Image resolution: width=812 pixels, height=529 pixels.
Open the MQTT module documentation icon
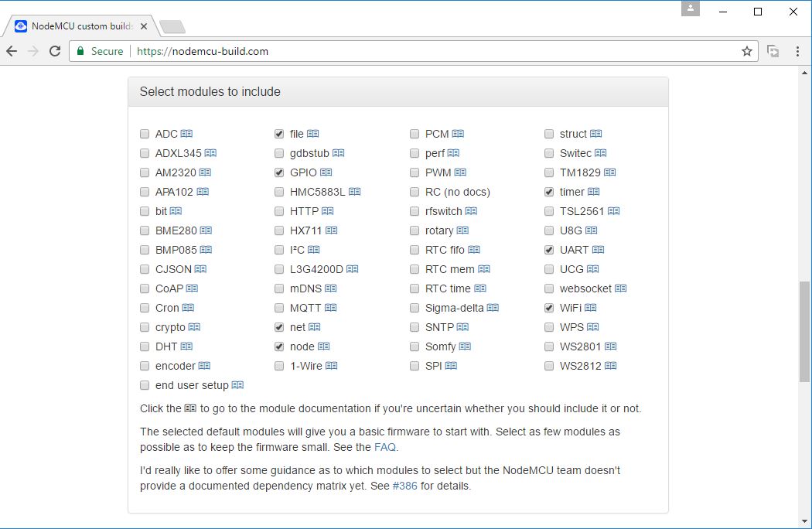coord(330,308)
